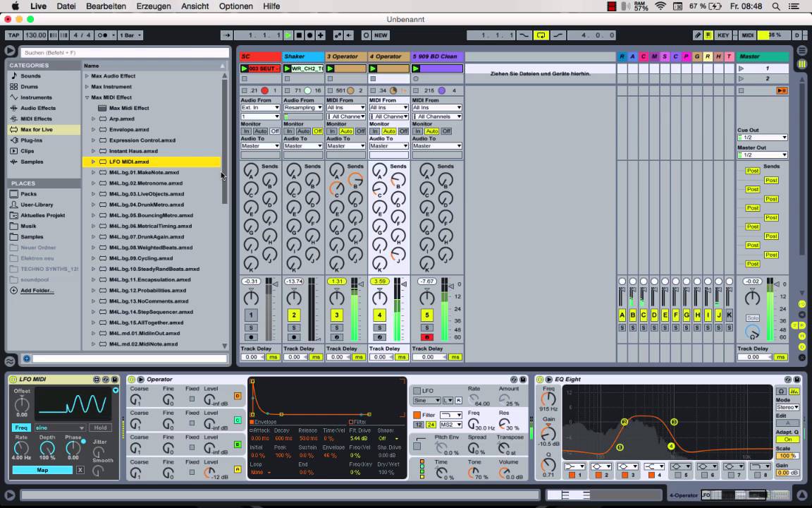This screenshot has height=508, width=812.
Task: Open the Ansicht menu
Action: [x=195, y=6]
